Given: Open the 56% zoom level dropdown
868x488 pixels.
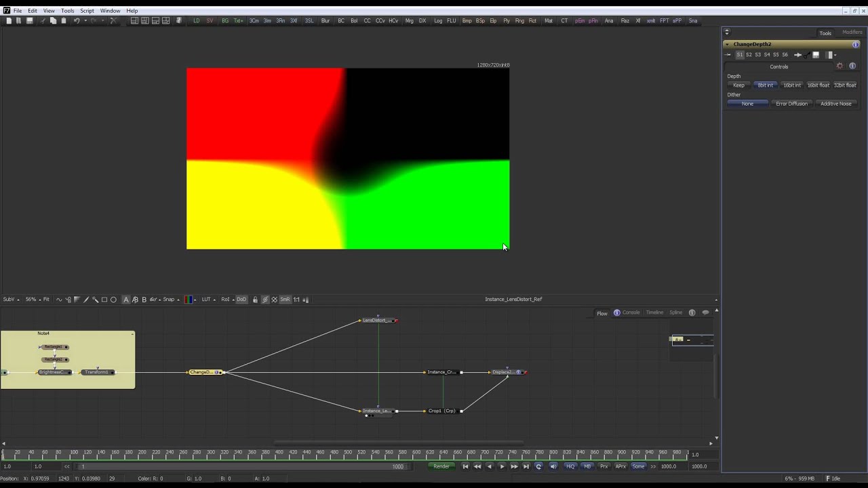Looking at the screenshot, I should pos(33,300).
